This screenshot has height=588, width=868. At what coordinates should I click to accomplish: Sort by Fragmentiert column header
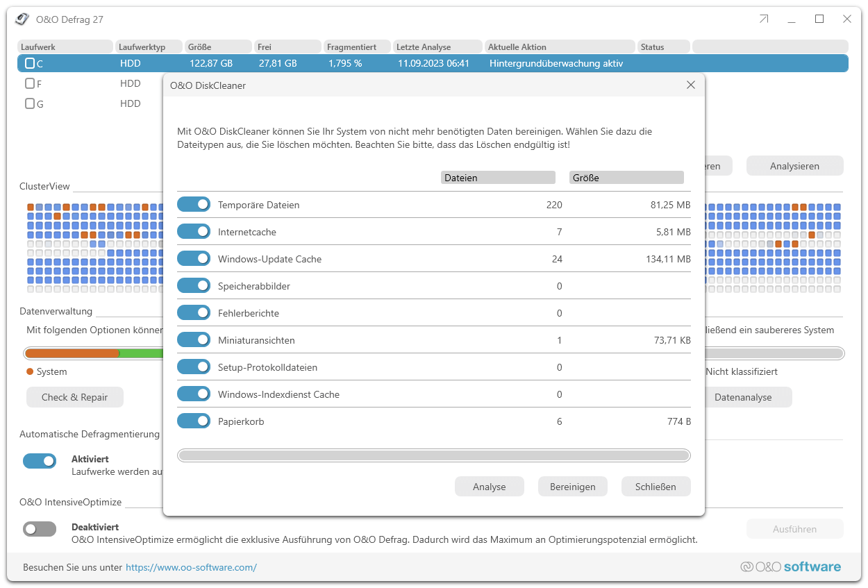pos(358,47)
